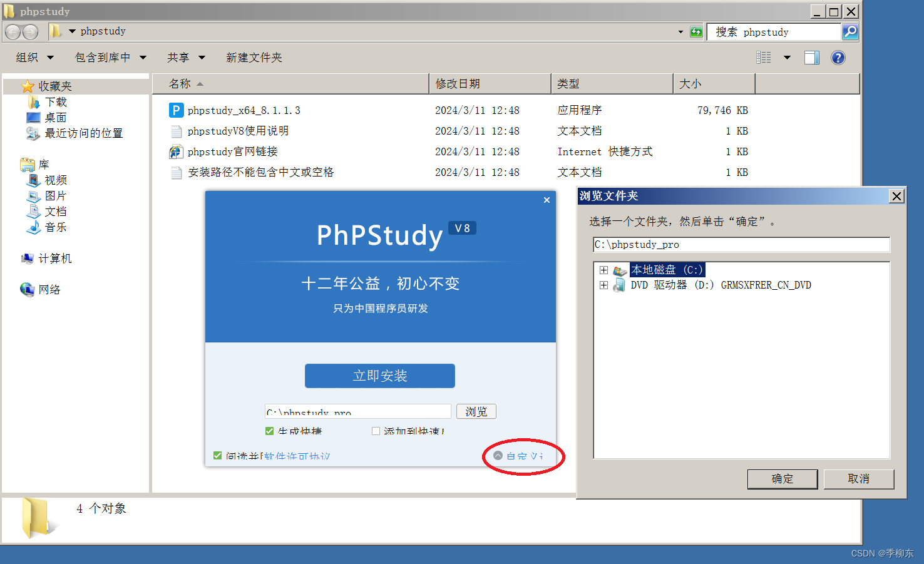The image size is (924, 564).
Task: Click the Explorer back navigation arrow
Action: (13, 32)
